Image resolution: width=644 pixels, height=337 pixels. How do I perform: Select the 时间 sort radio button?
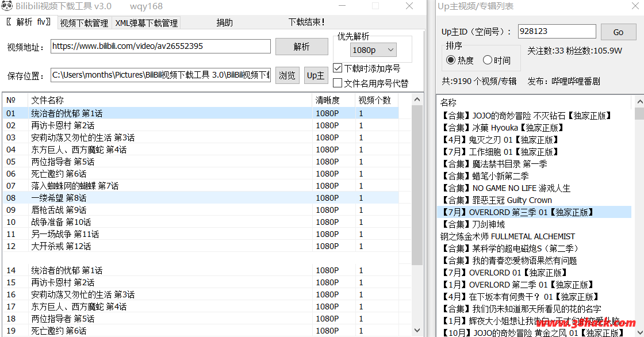pos(488,60)
